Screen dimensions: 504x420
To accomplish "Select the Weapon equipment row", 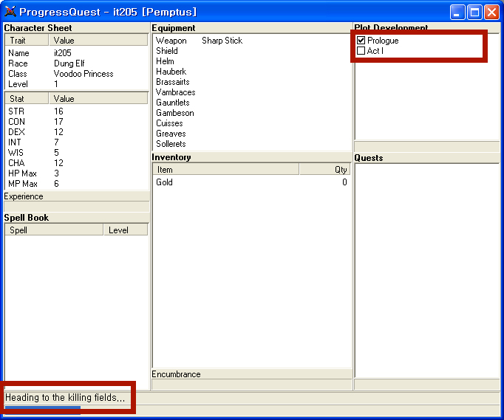I will (252, 41).
